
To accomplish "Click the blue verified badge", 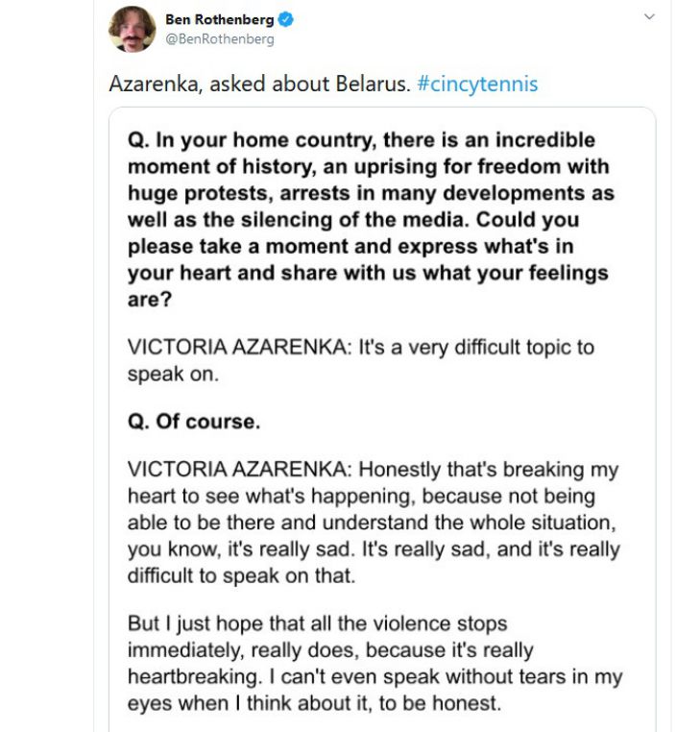I will 285,18.
